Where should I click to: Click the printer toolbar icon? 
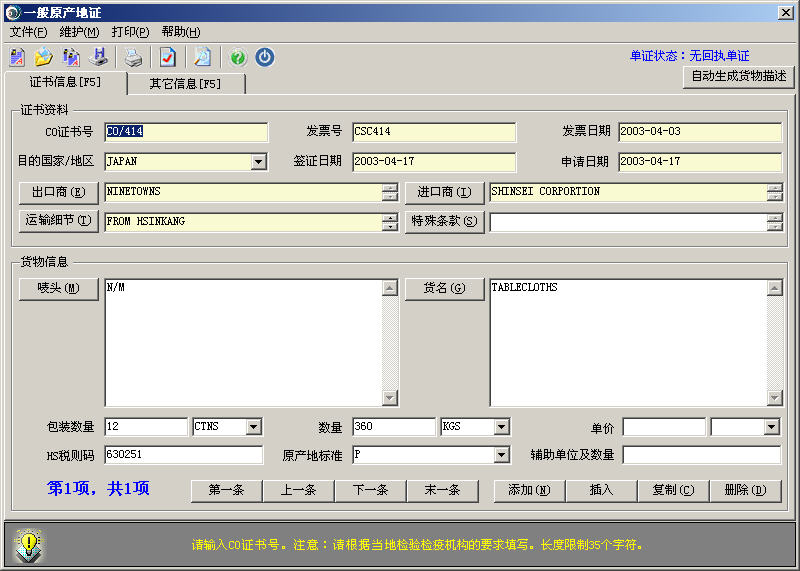click(x=133, y=57)
